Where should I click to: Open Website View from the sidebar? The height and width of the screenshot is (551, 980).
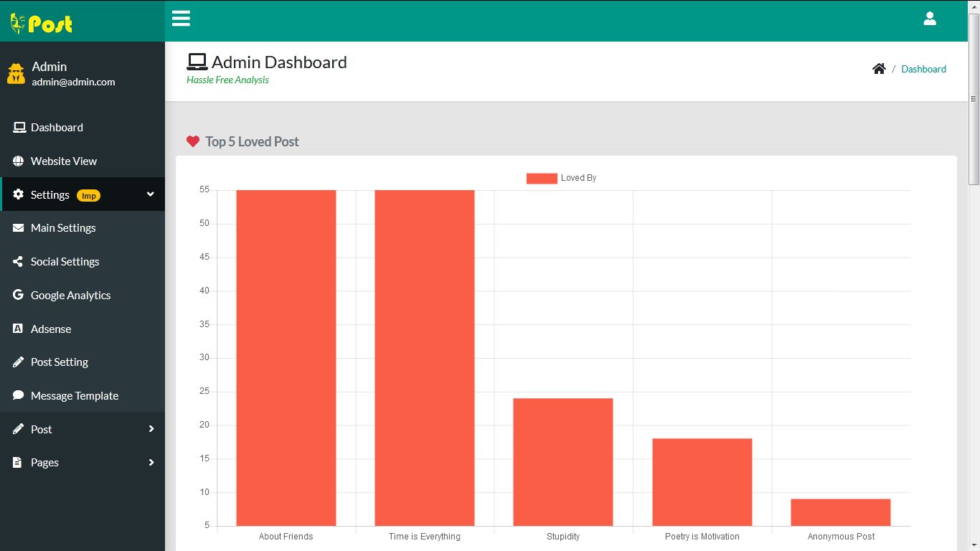coord(83,161)
